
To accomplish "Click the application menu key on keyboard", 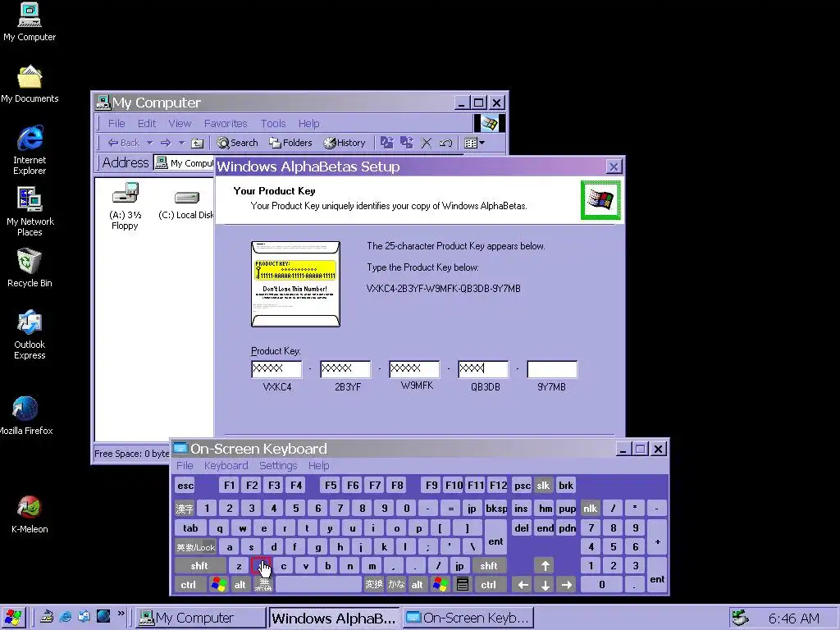I will point(463,584).
